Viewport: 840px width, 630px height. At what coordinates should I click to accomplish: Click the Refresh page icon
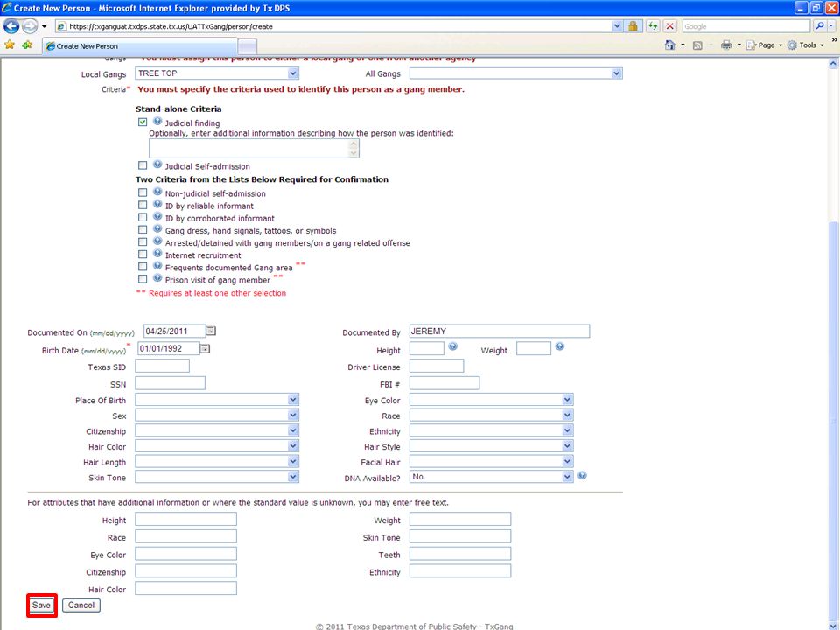[653, 25]
